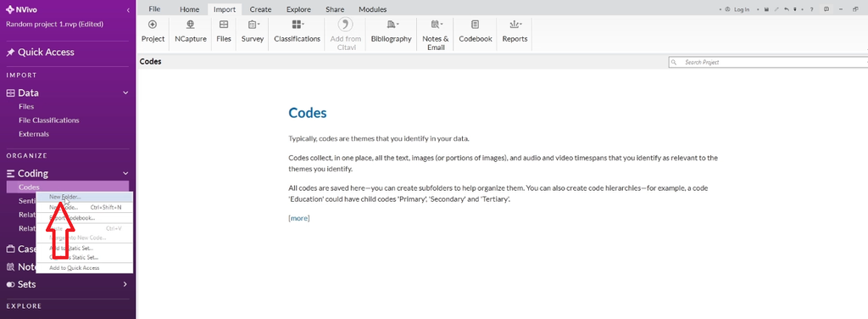
Task: Open the Reports ribbon menu
Action: click(x=515, y=32)
